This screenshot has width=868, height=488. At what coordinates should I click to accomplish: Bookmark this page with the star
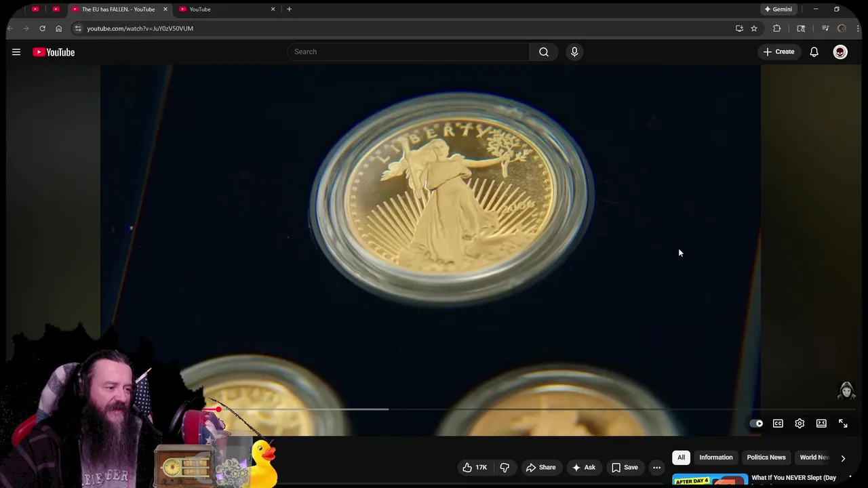pos(754,28)
